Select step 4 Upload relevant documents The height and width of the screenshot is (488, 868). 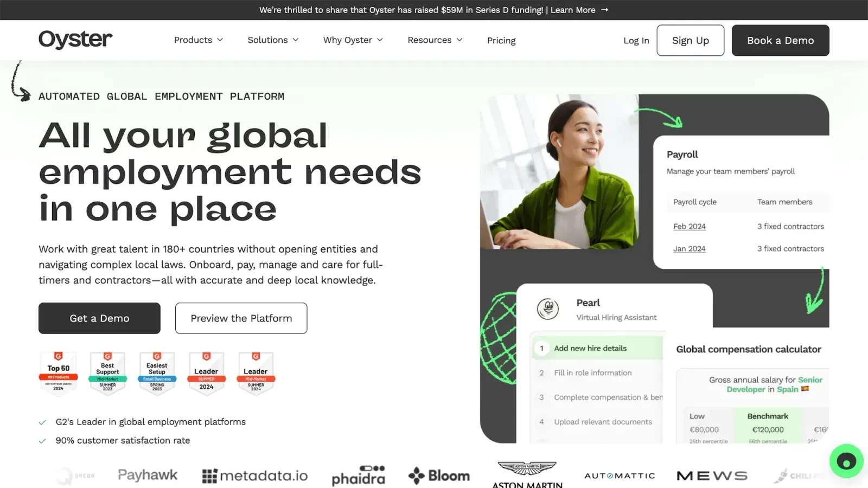point(597,422)
